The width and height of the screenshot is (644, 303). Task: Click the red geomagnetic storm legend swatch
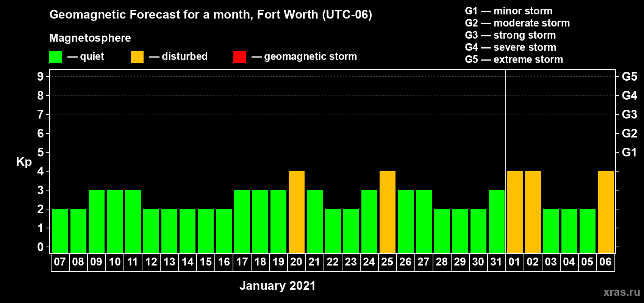click(239, 57)
